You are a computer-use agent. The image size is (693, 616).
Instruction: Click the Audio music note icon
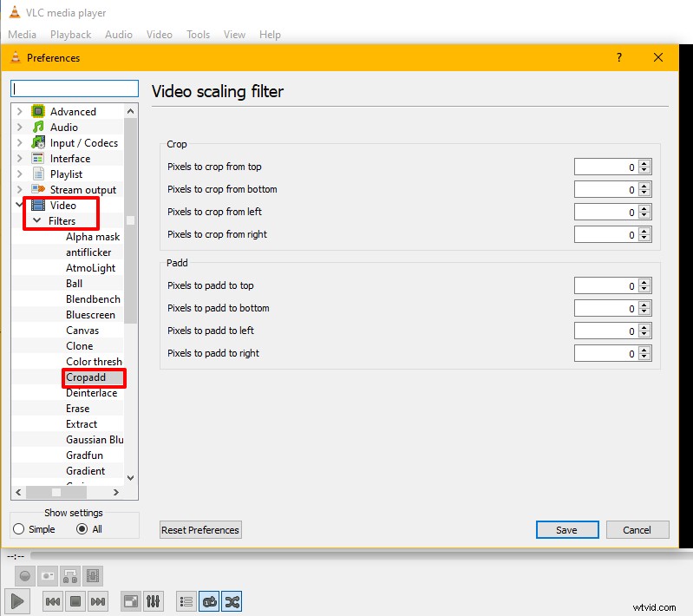point(38,127)
